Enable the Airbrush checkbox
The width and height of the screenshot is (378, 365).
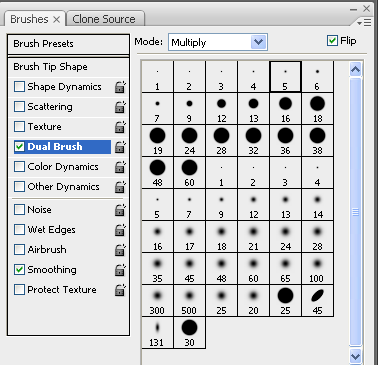pyautogui.click(x=19, y=250)
